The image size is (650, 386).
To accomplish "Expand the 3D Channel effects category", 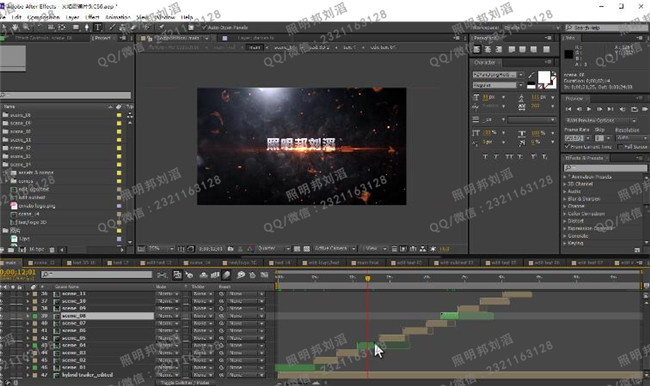I will click(x=580, y=184).
